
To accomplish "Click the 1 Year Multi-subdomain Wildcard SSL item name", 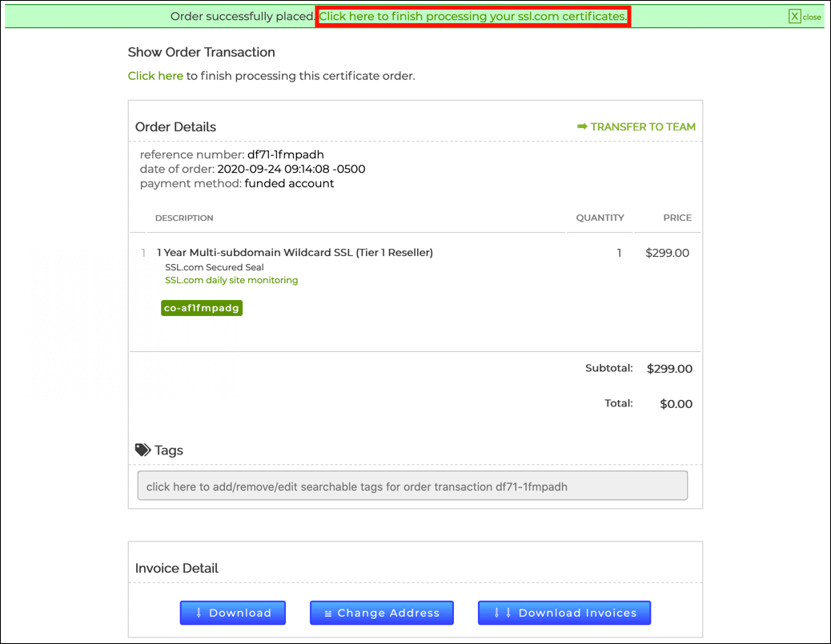I will [295, 253].
